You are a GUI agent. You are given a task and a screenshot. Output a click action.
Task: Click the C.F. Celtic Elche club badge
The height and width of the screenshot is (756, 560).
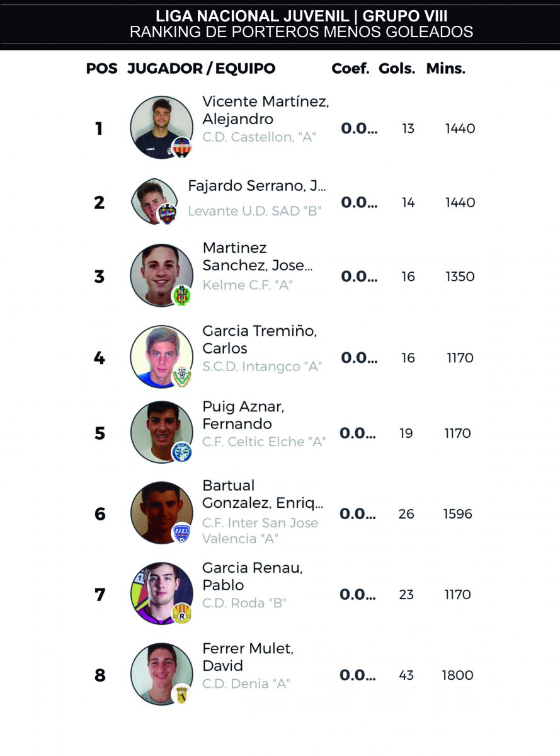click(x=181, y=452)
